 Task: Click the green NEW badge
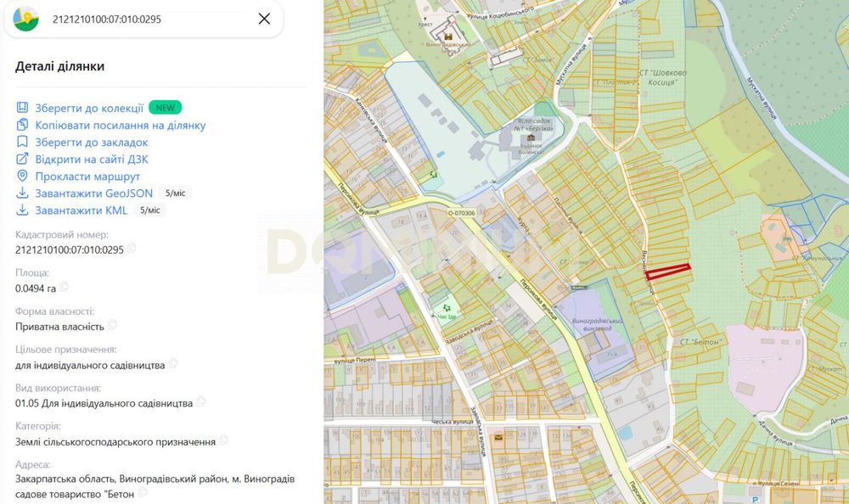coord(166,108)
